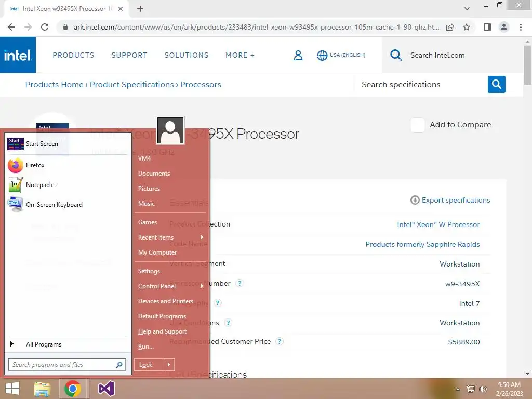Open Products formerly Sapphire Rapids link
Screen dimensions: 532x399
coord(422,244)
